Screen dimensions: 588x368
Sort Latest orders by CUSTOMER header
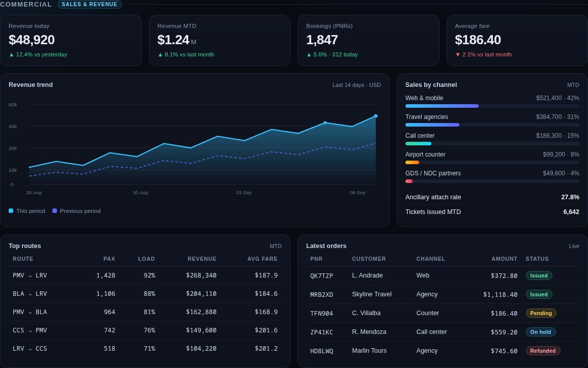[x=369, y=259]
